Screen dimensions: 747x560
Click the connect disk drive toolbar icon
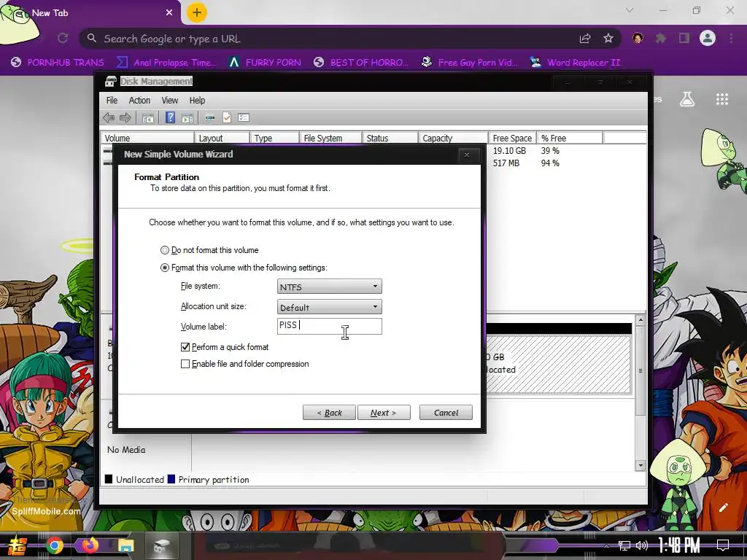(x=209, y=117)
